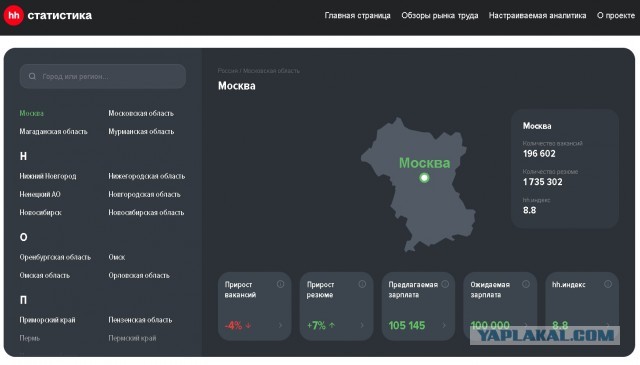640x365 pixels.
Task: Expand Прирост вакансий card chevron
Action: pyautogui.click(x=280, y=325)
